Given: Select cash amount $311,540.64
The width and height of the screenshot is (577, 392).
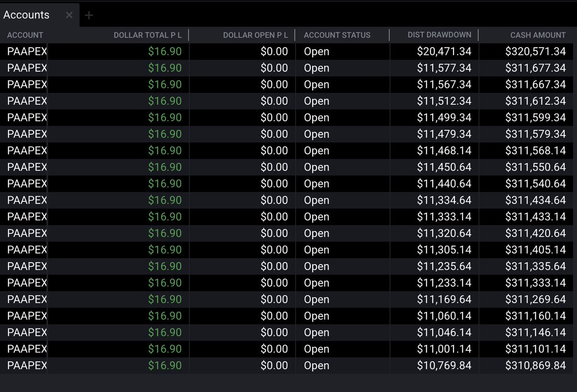Looking at the screenshot, I should tap(536, 184).
